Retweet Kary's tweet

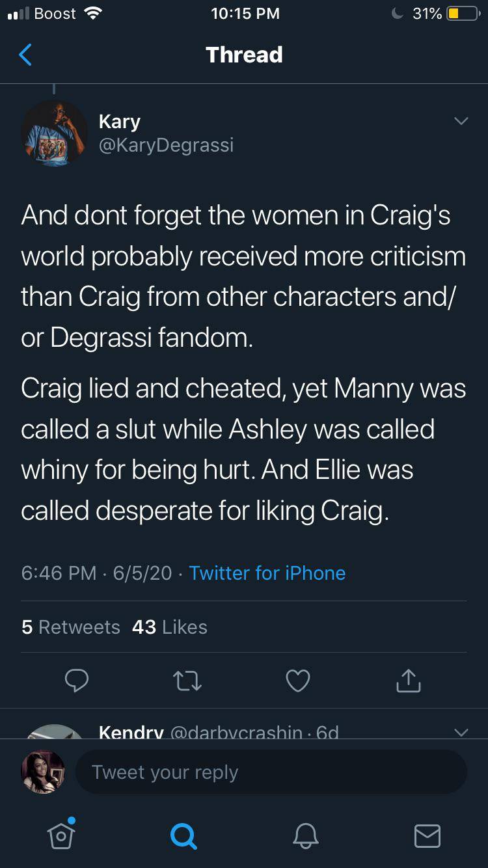pos(187,681)
